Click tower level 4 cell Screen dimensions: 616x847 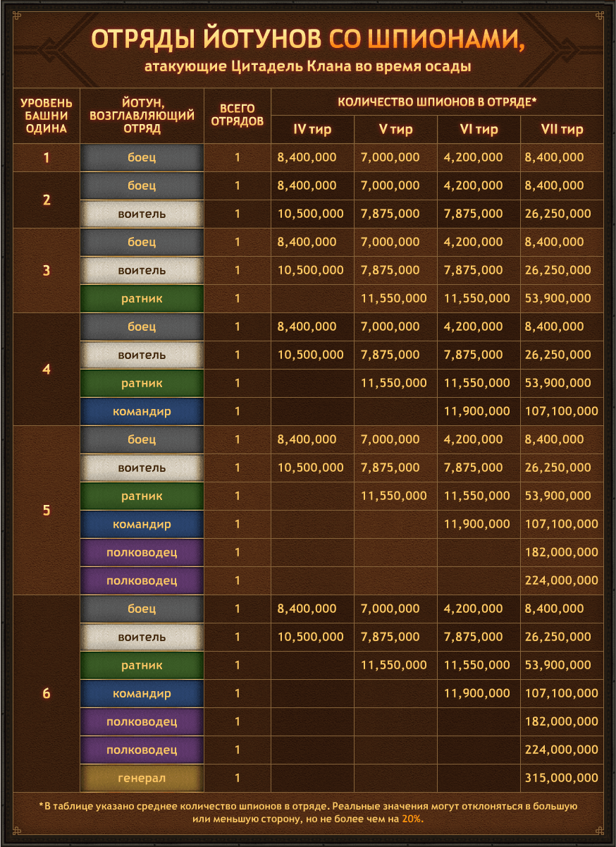47,369
